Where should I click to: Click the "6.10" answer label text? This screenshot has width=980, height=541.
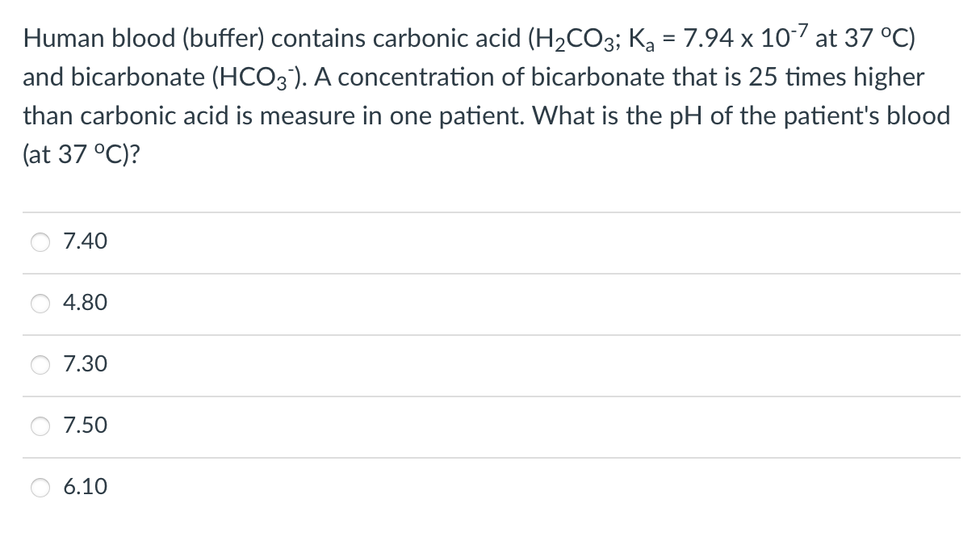click(85, 487)
